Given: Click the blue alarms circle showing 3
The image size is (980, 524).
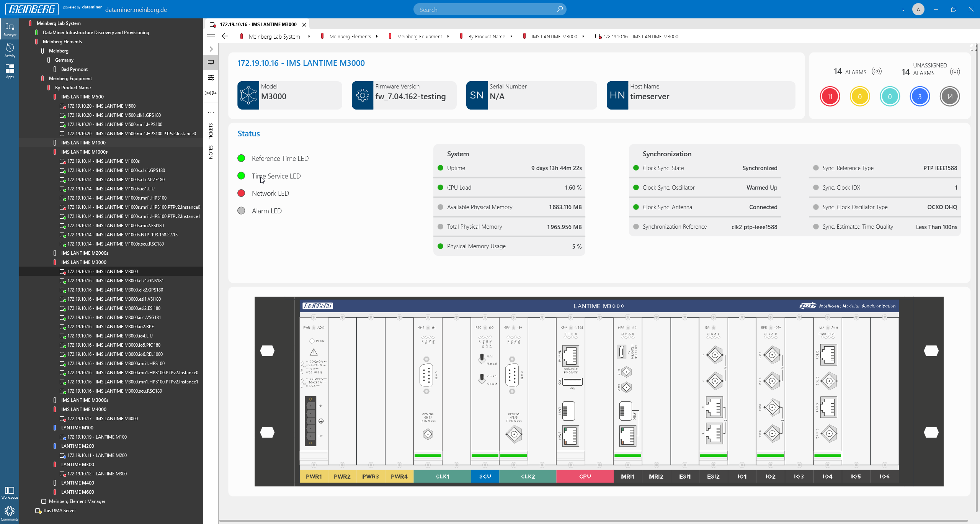Looking at the screenshot, I should [920, 97].
